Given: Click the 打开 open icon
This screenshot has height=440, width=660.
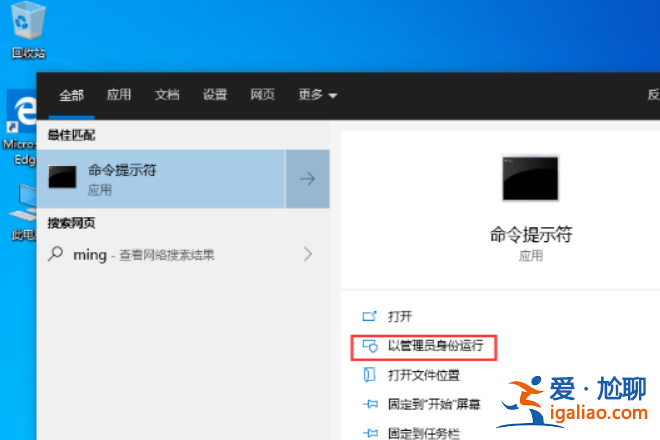Looking at the screenshot, I should [370, 316].
